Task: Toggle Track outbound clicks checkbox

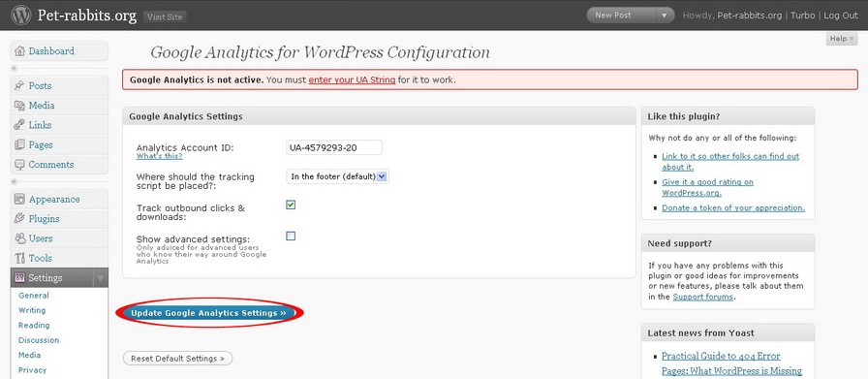Action: click(291, 205)
